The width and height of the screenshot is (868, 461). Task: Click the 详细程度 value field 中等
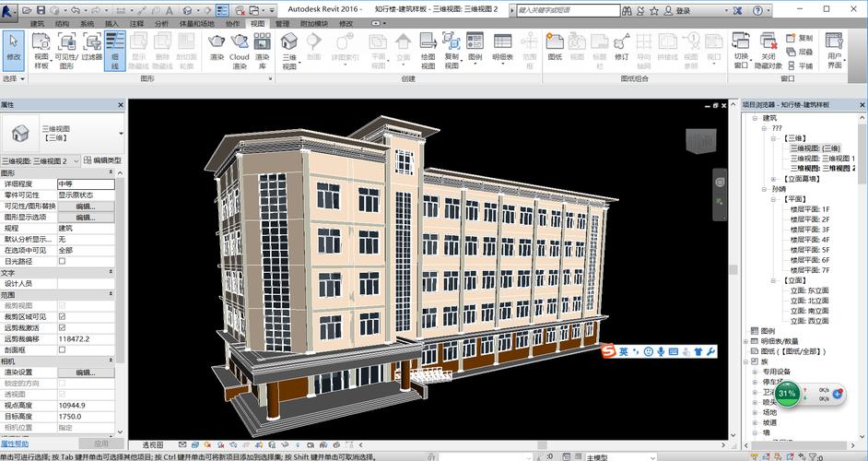(x=86, y=184)
